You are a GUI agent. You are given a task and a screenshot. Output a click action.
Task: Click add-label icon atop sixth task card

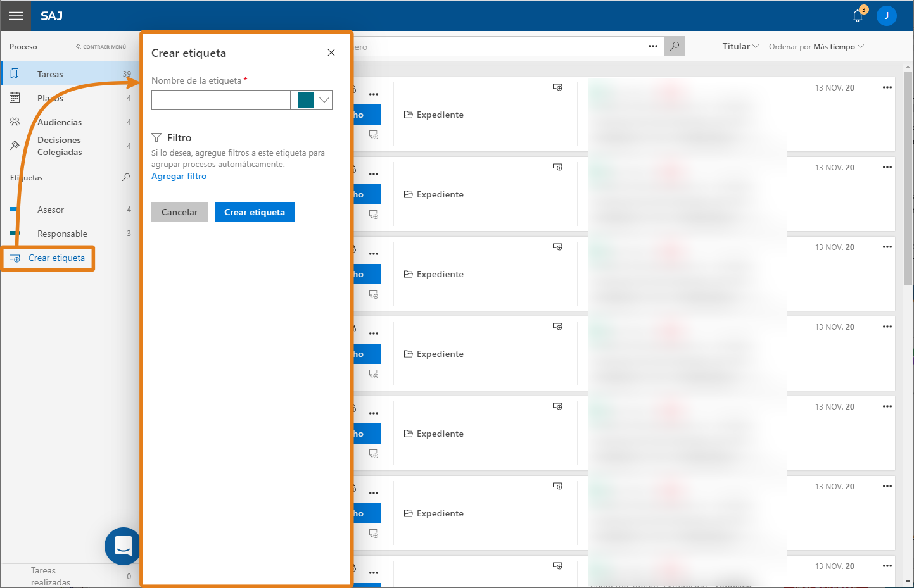pos(557,486)
